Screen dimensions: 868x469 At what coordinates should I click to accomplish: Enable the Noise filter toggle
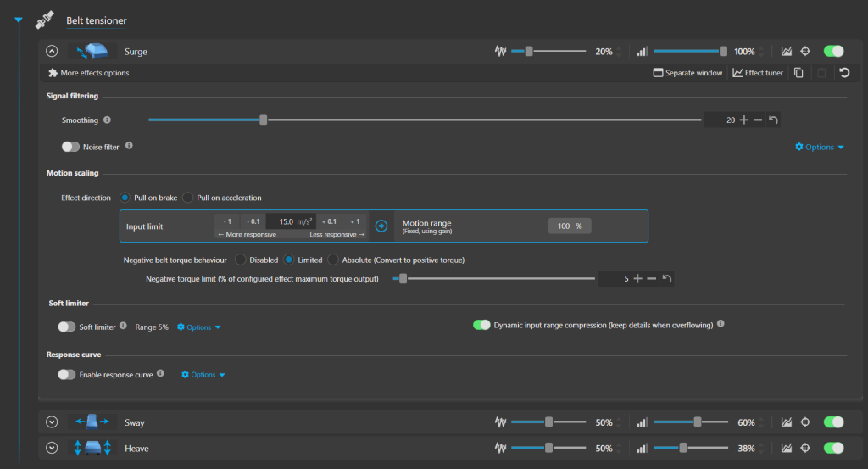70,147
